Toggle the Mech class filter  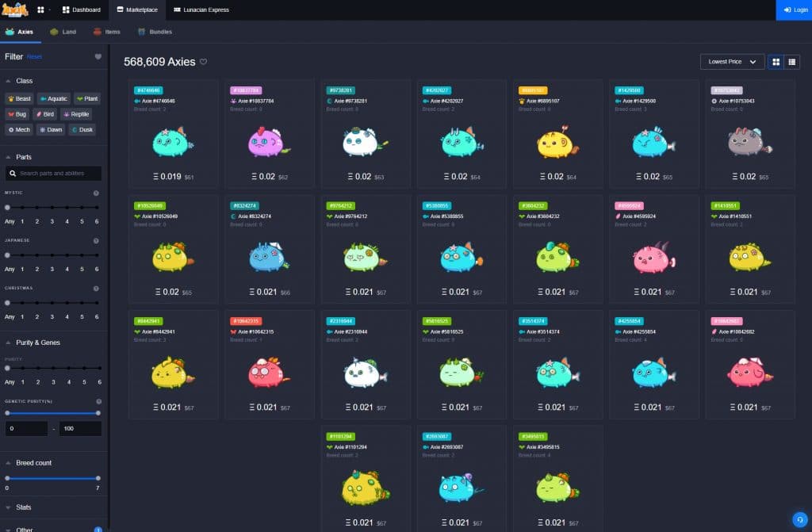point(19,129)
